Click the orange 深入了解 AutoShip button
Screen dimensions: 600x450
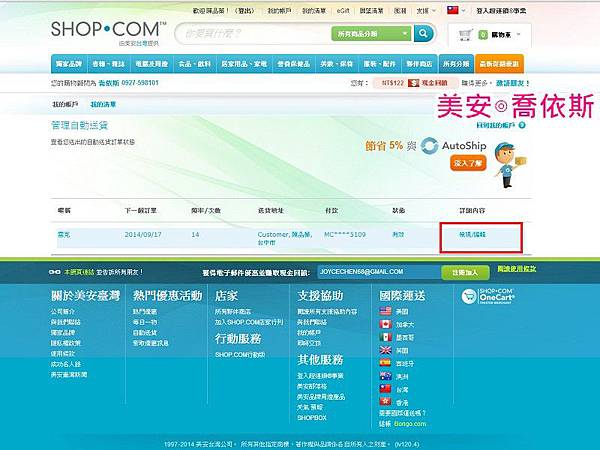pos(468,163)
